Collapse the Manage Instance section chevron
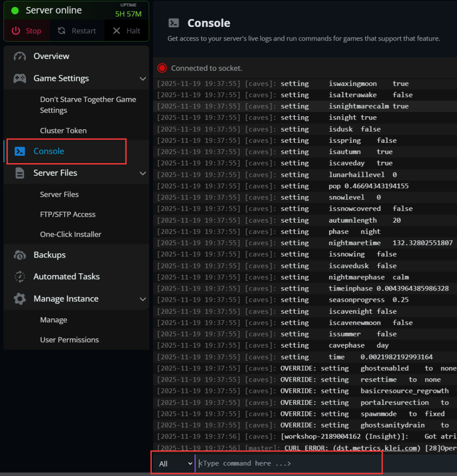This screenshot has width=457, height=476. [x=143, y=299]
